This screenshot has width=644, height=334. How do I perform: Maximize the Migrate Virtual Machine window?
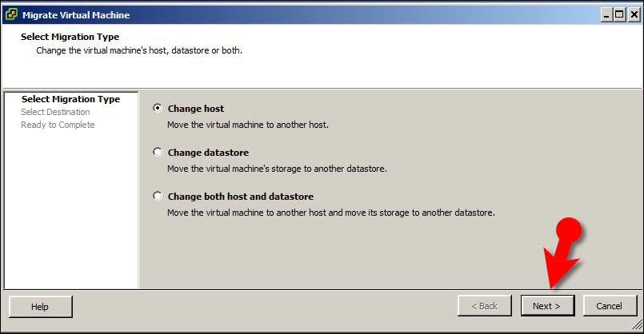coord(619,15)
